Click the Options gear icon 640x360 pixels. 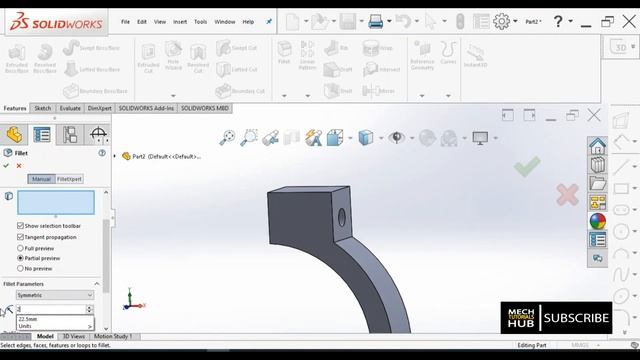[501, 21]
